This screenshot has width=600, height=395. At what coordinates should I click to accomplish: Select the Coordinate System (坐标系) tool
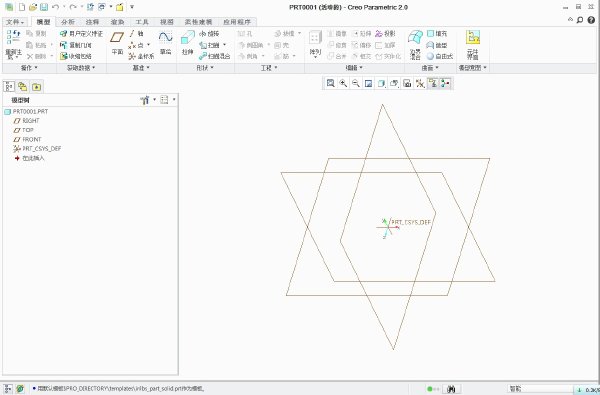[141, 56]
